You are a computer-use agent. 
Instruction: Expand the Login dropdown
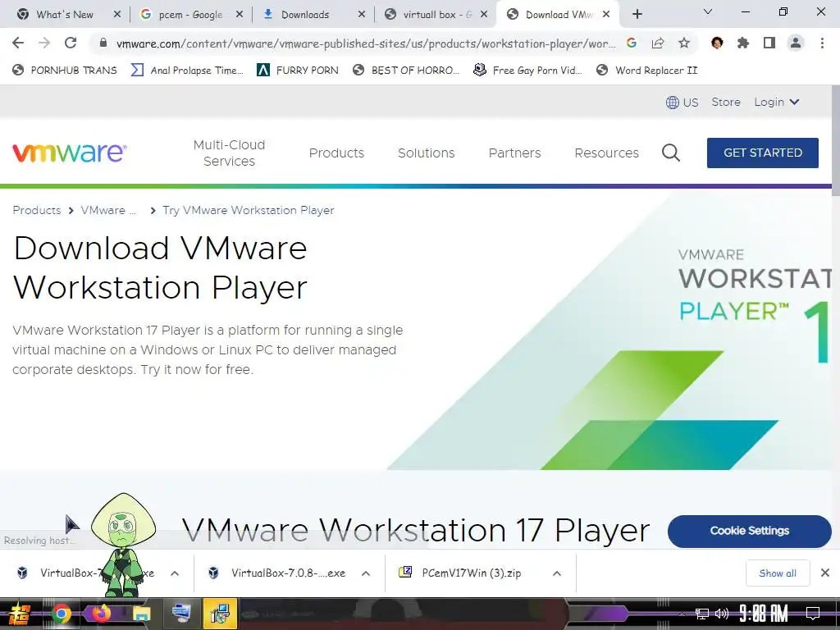point(777,103)
